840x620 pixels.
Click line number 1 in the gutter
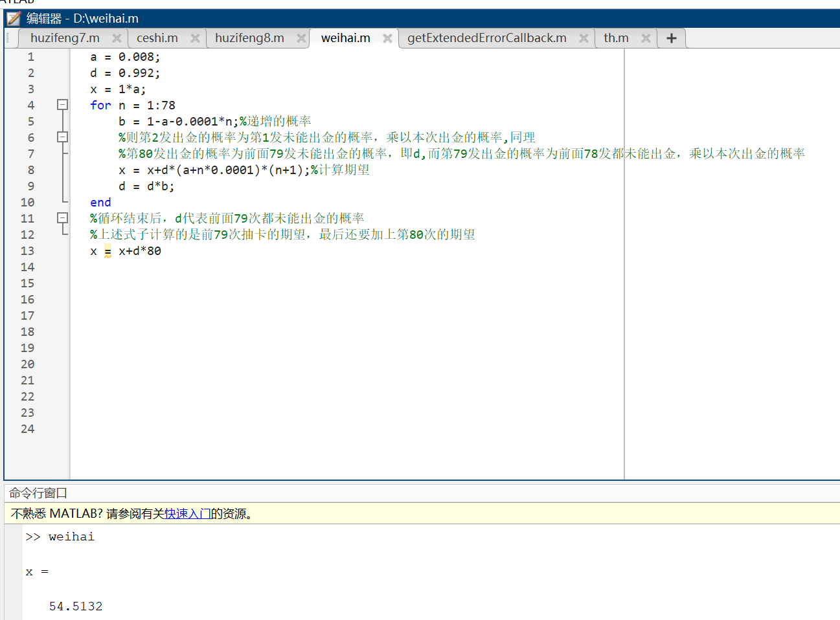tap(30, 57)
